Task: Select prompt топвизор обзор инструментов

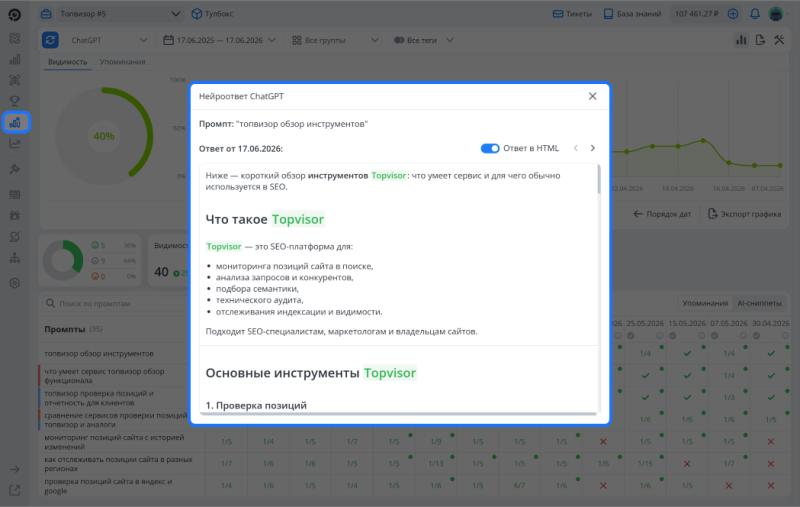Action: [99, 353]
